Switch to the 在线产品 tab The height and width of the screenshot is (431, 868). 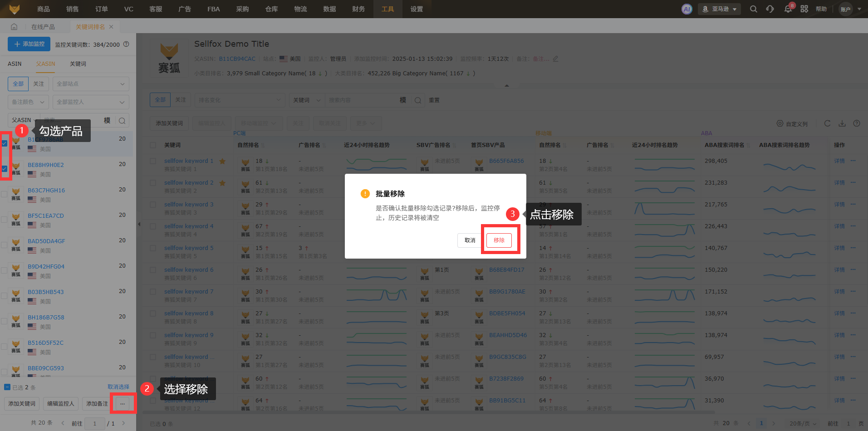click(x=43, y=27)
